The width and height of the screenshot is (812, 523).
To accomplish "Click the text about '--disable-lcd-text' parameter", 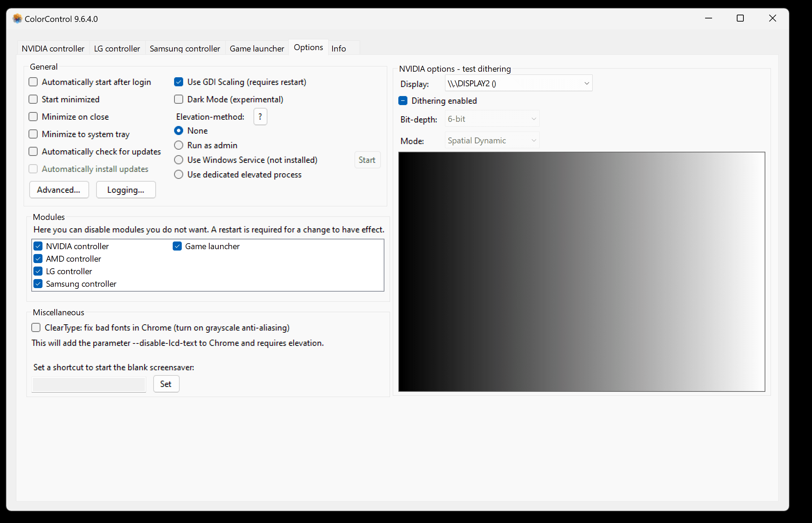I will click(178, 343).
